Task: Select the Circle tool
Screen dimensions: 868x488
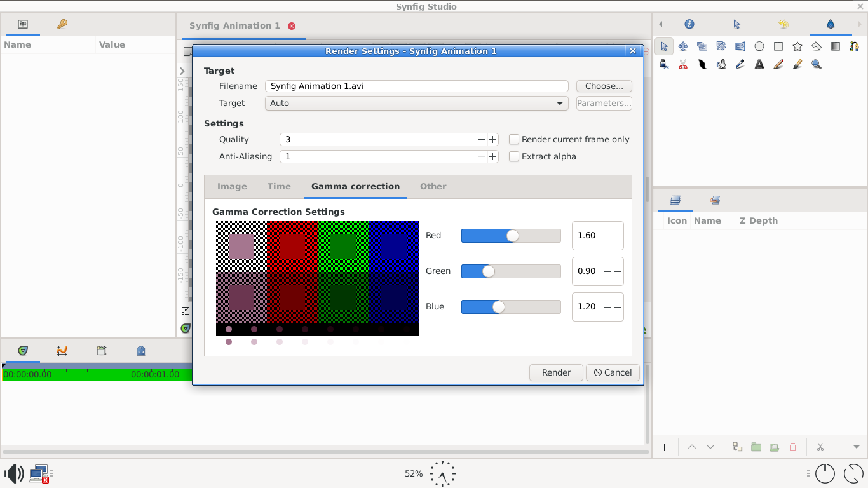Action: [x=759, y=46]
